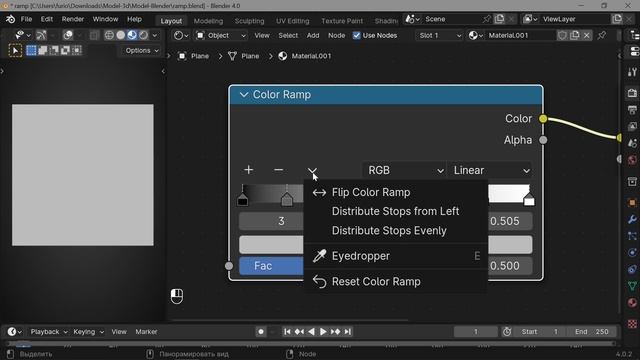Click the viewport overlays toggle icon
Screen dimensions: 640x360
[68, 36]
